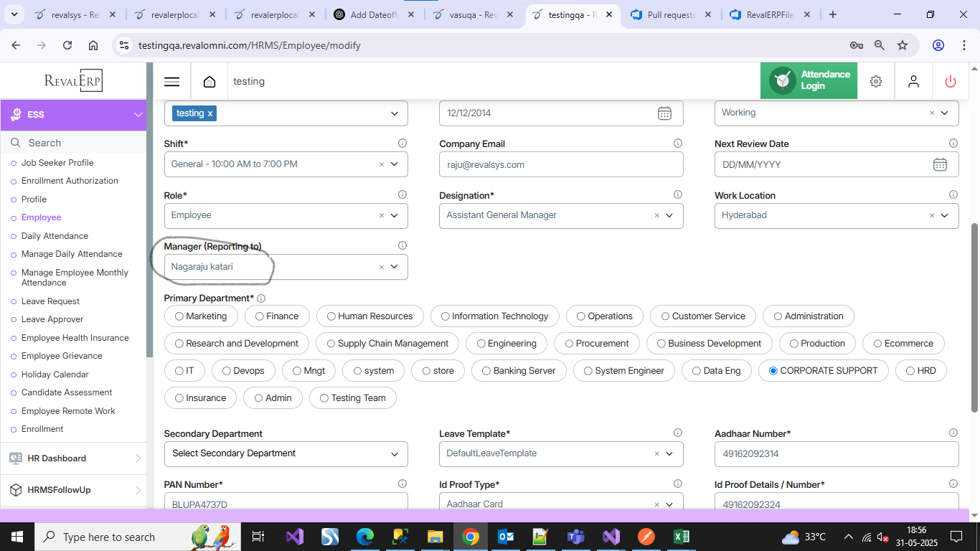Open File Explorer from the taskbar
980x551 pixels.
point(435,537)
